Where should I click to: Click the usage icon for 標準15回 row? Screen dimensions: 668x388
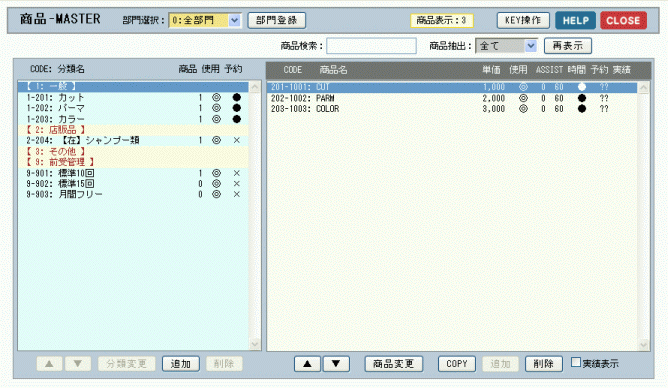(x=216, y=184)
